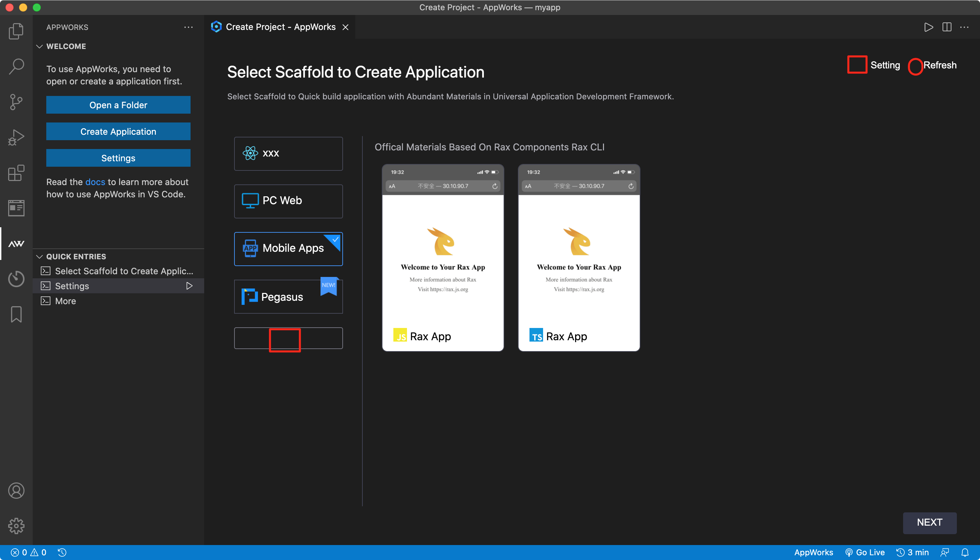Screen dimensions: 980x560
Task: Collapse the WELCOME section
Action: pos(39,46)
